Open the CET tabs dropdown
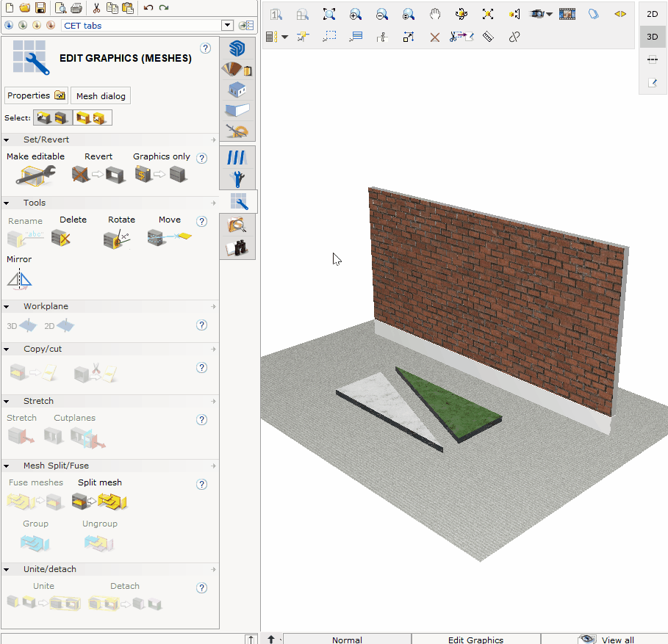 point(228,25)
